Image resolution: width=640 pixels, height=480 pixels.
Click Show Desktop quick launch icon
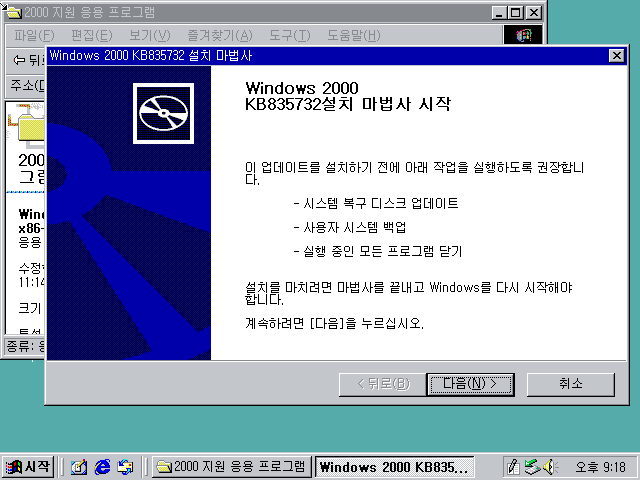click(79, 467)
